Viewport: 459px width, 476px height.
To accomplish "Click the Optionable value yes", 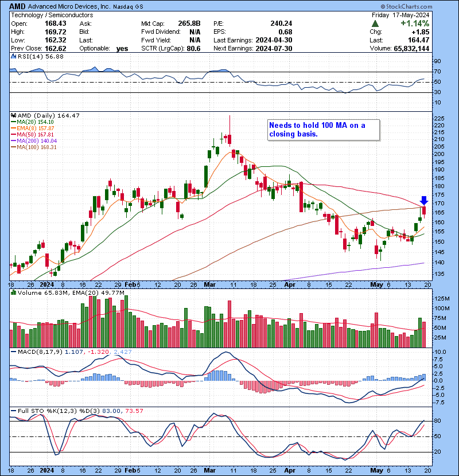I will coord(122,49).
